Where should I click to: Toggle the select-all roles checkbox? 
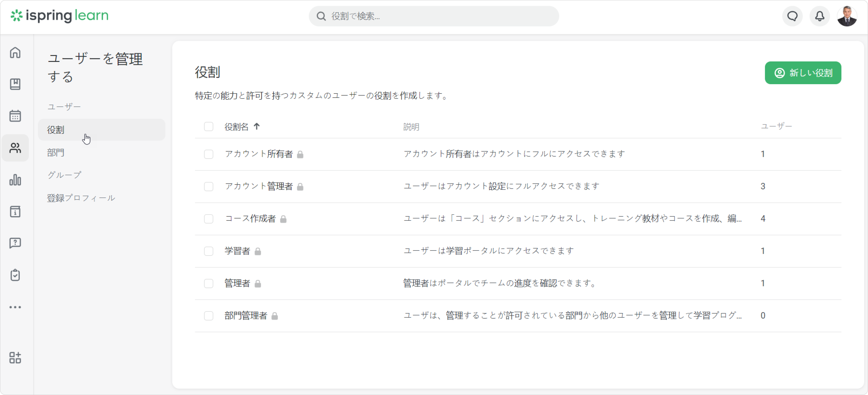point(209,127)
